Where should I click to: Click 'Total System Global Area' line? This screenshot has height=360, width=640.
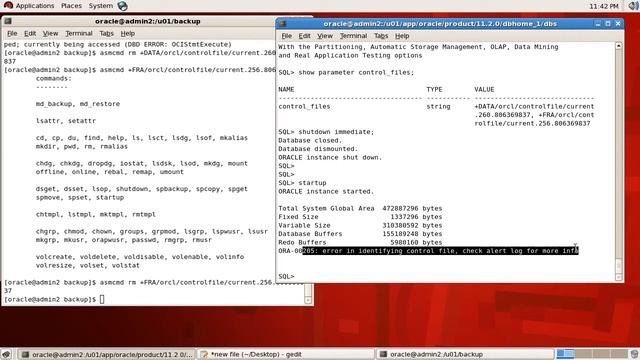(x=360, y=209)
